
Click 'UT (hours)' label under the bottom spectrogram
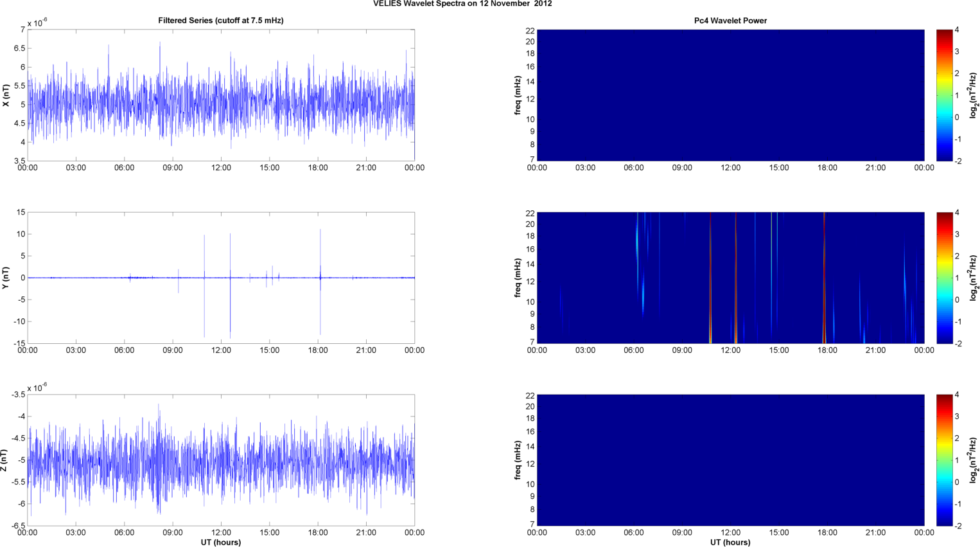point(730,543)
